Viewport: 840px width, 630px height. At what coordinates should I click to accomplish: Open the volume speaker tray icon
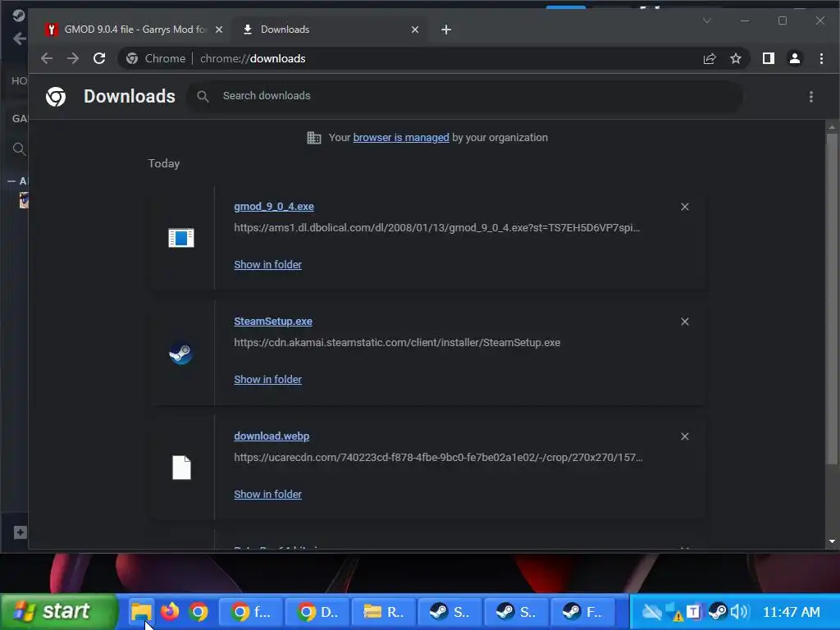pos(741,611)
